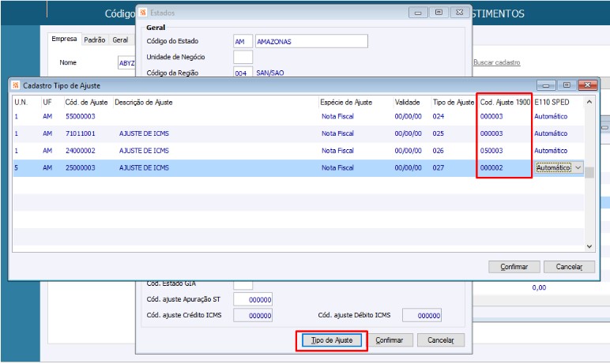This screenshot has height=364, width=610.
Task: Click the Espécie de Ajuste column header
Action: pos(346,103)
